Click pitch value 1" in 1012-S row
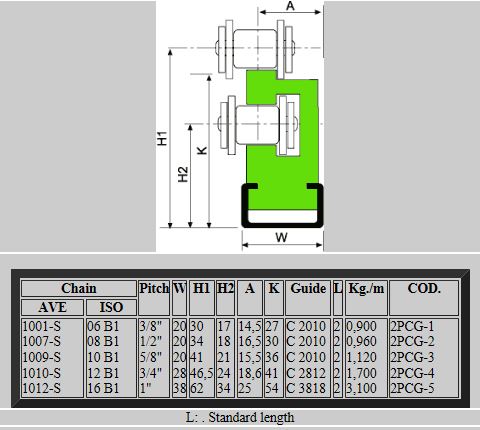Screen dimensions: 480x430 (145, 388)
